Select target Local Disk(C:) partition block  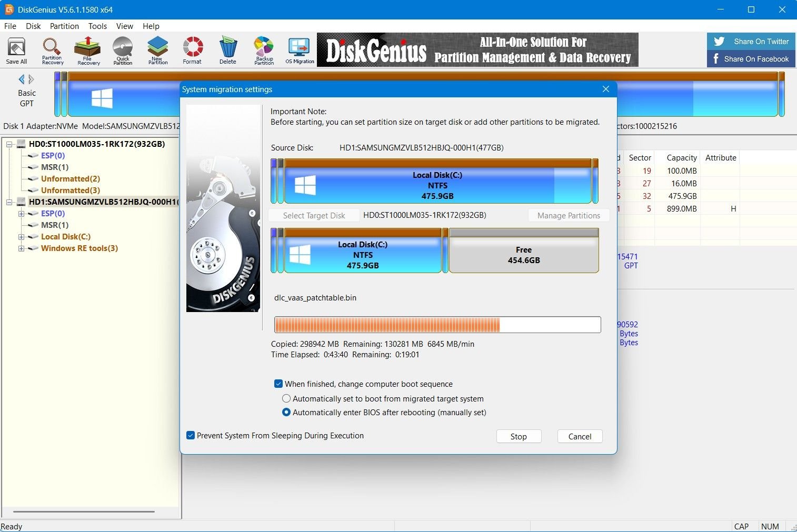click(x=363, y=250)
